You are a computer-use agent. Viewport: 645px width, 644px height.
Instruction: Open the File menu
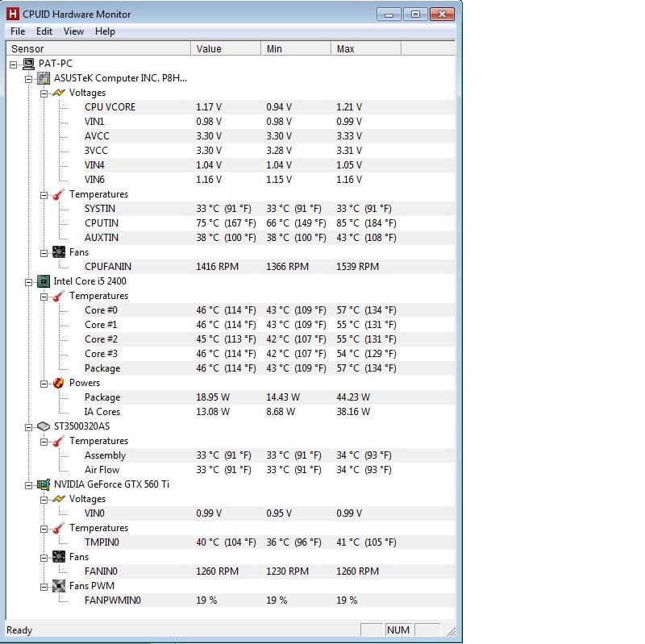[18, 31]
